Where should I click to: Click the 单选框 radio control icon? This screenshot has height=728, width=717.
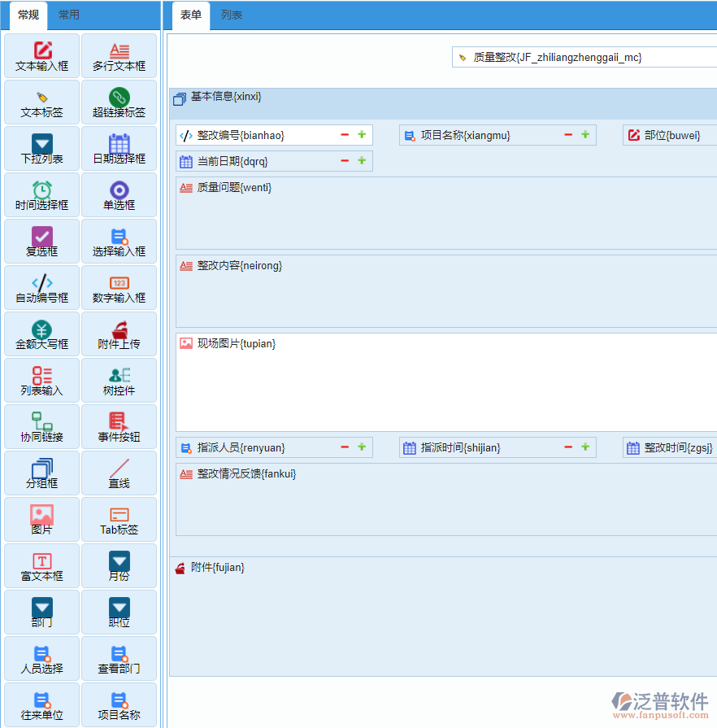click(x=119, y=194)
